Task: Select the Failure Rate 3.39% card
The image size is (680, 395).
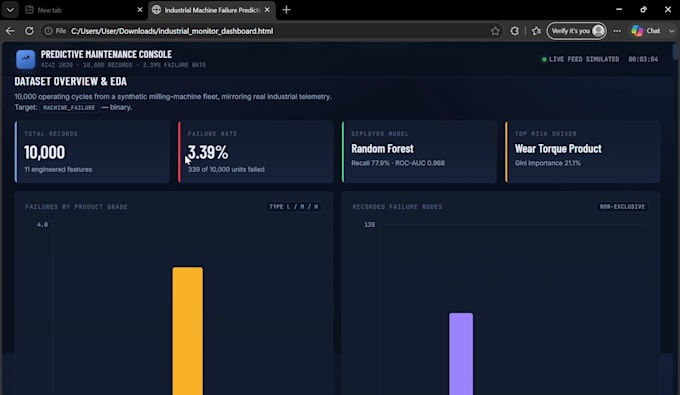Action: tap(255, 152)
